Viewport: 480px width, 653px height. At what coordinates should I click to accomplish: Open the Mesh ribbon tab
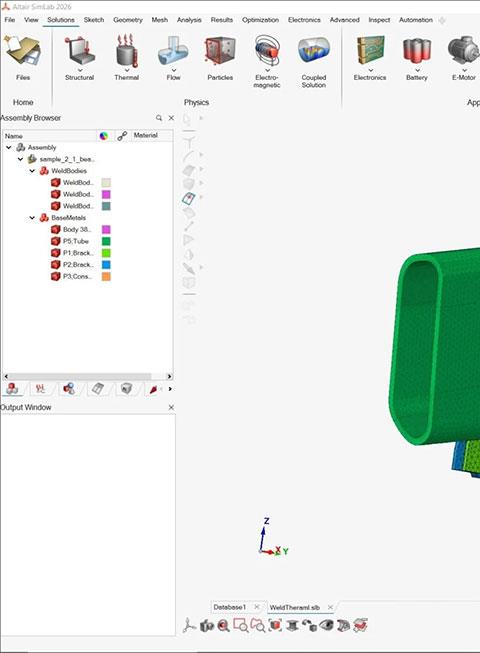pyautogui.click(x=159, y=20)
